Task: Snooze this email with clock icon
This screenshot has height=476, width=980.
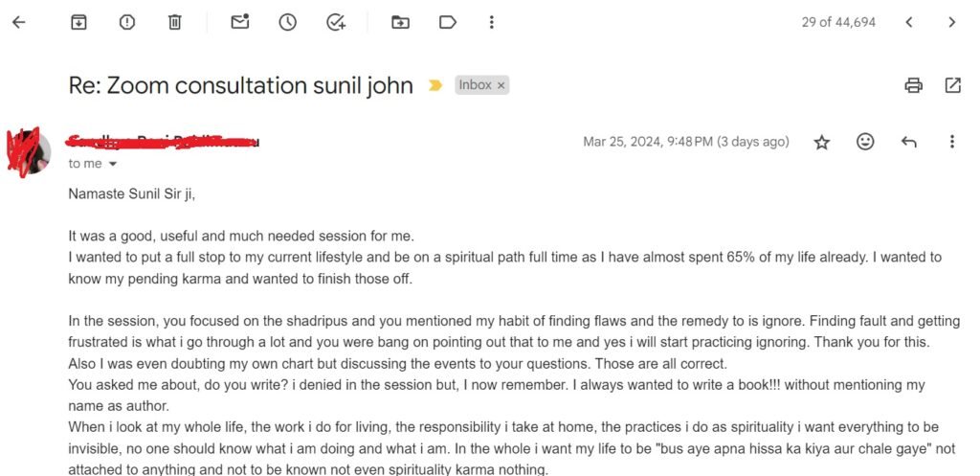Action: [287, 22]
